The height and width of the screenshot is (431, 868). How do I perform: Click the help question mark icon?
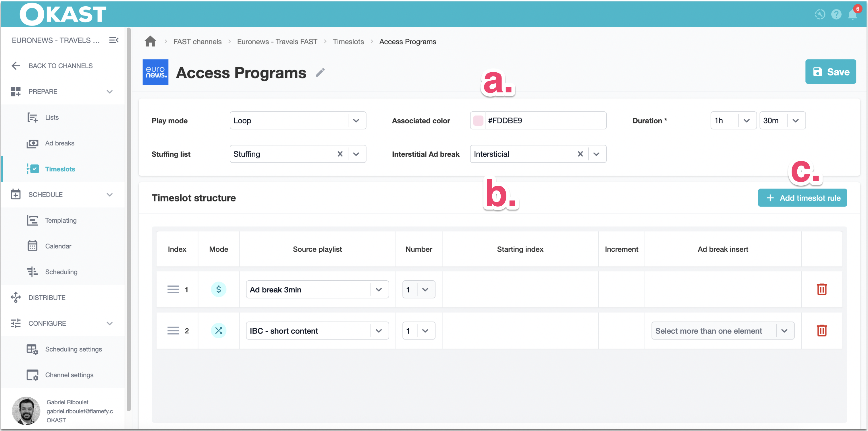click(x=836, y=14)
